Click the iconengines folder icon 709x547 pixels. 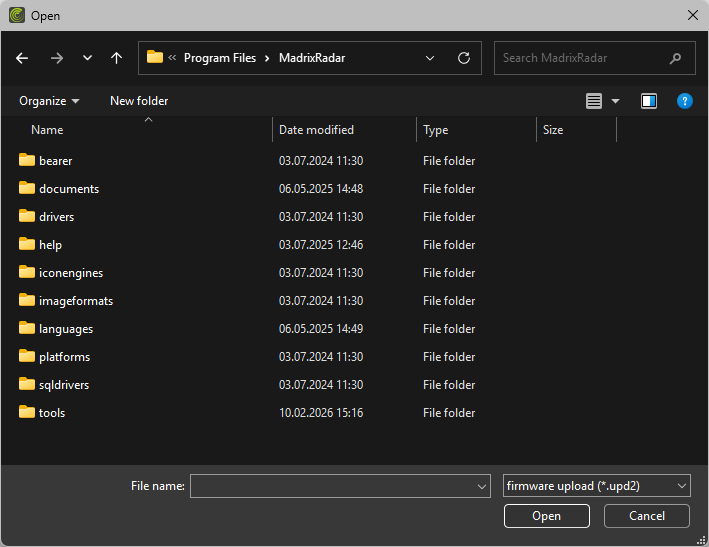(x=27, y=272)
